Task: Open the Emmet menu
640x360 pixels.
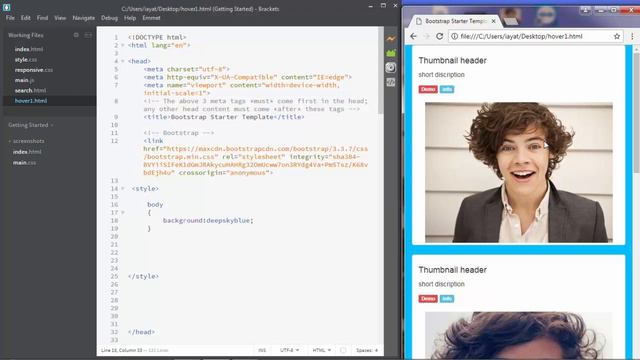Action: pyautogui.click(x=151, y=18)
